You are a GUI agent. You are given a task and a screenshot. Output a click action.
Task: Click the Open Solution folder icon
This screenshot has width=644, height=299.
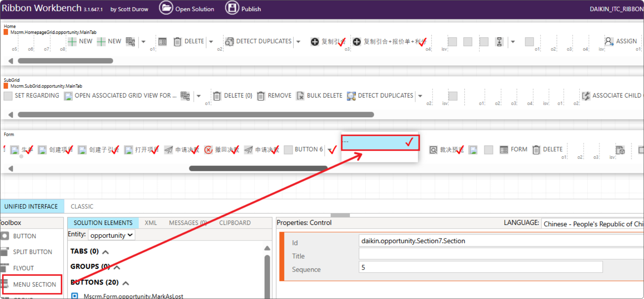[166, 8]
